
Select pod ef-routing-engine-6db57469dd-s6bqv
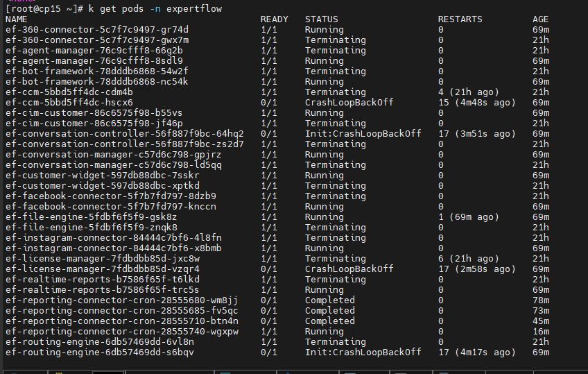pos(99,352)
